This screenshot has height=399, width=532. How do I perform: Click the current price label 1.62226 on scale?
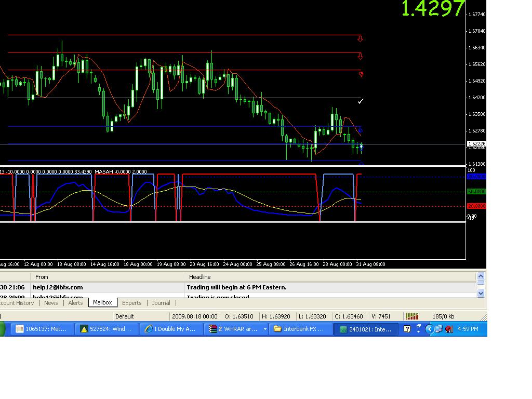pyautogui.click(x=477, y=143)
